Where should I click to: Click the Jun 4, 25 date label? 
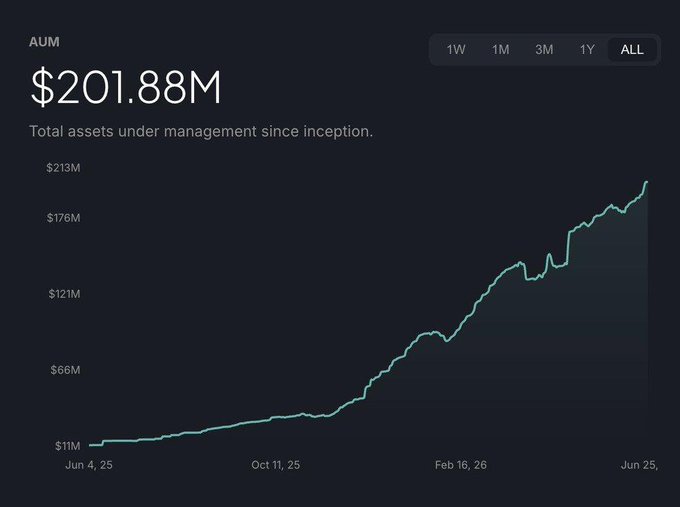(x=89, y=465)
